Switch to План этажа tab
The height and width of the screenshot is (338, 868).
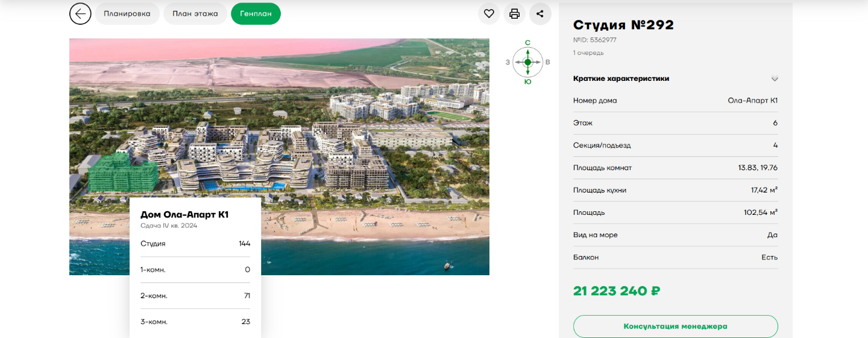pyautogui.click(x=195, y=13)
